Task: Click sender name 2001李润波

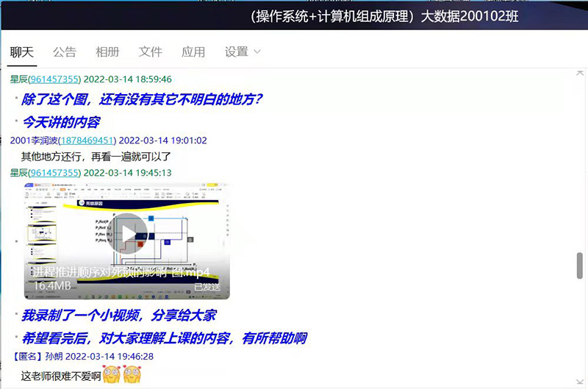Action: (34, 140)
